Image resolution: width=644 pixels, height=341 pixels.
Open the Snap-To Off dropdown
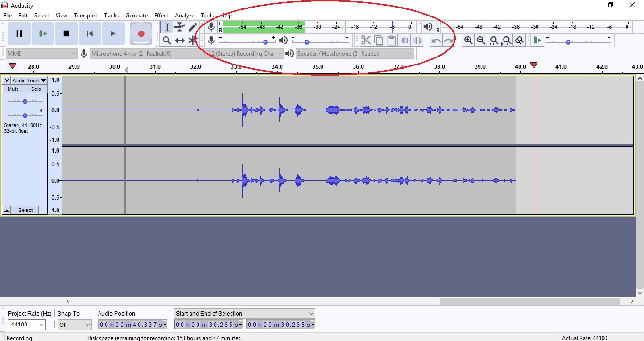[x=74, y=325]
